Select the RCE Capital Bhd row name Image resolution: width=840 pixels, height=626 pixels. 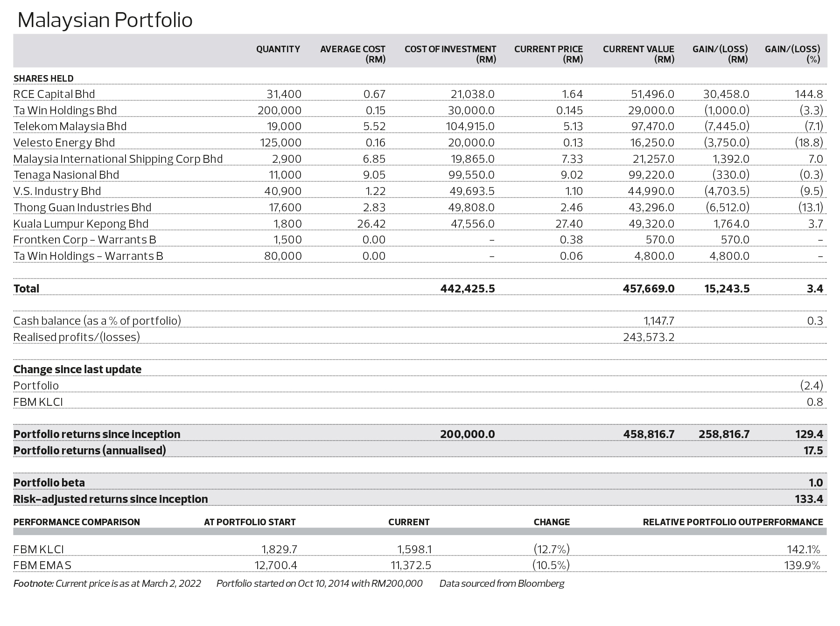point(54,94)
